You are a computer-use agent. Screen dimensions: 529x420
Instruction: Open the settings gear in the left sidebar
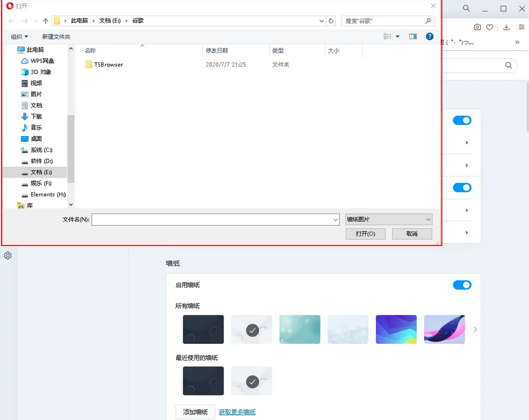[8, 255]
